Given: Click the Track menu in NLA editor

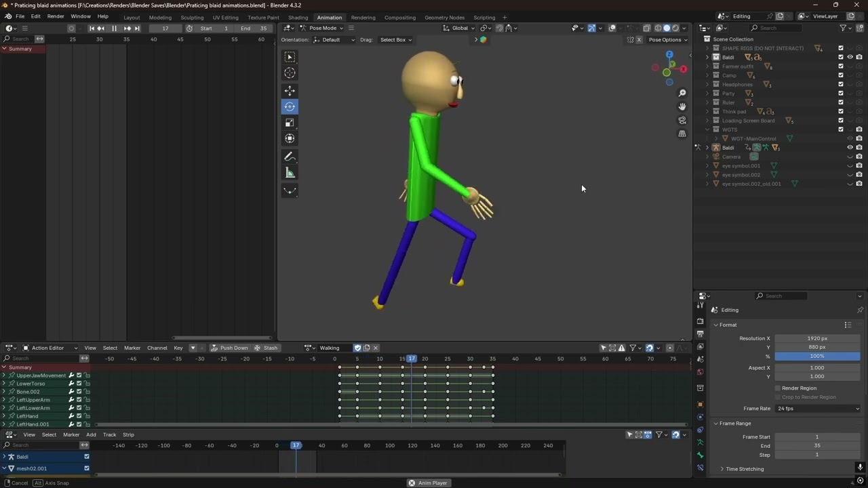Looking at the screenshot, I should coord(109,434).
